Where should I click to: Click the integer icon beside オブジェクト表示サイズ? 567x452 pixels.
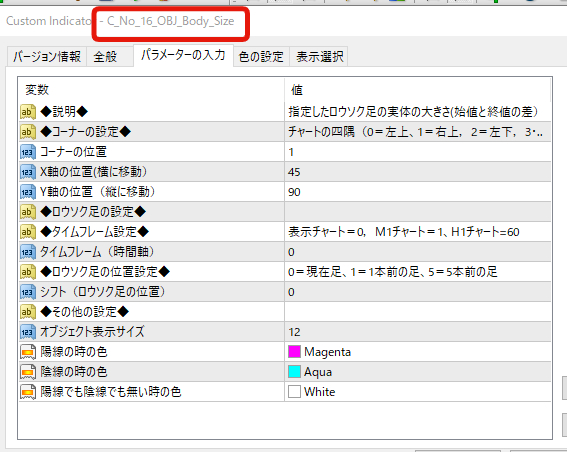point(28,332)
